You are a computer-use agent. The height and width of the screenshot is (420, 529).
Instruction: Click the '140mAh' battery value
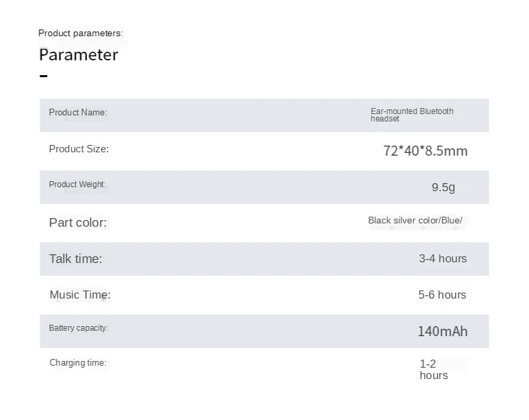[x=443, y=331]
